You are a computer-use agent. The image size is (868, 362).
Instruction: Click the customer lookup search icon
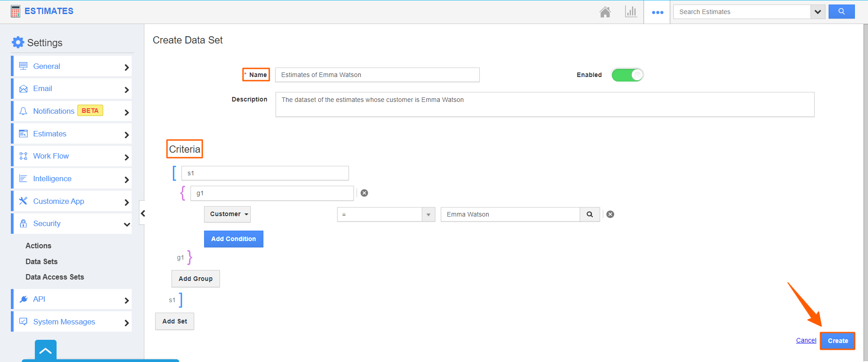coord(590,214)
